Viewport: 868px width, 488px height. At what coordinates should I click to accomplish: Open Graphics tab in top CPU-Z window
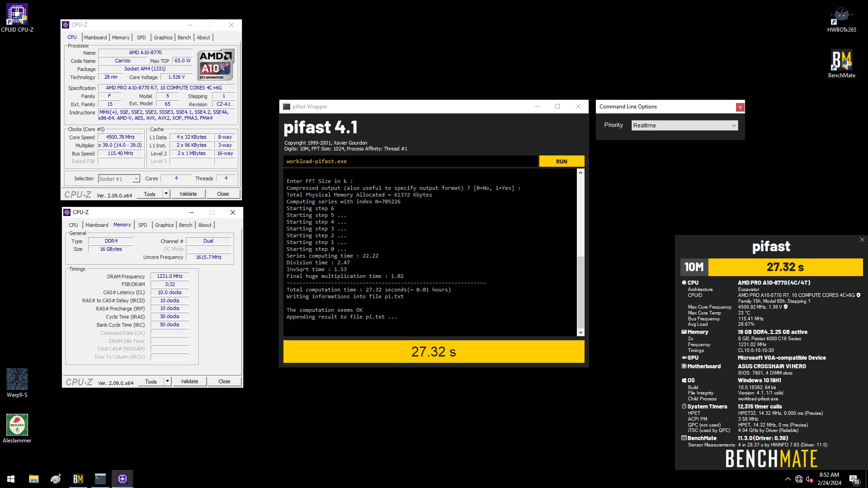point(163,38)
